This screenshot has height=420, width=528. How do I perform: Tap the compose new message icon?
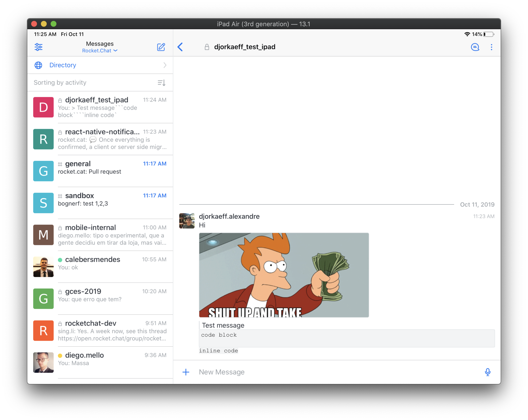coord(161,47)
